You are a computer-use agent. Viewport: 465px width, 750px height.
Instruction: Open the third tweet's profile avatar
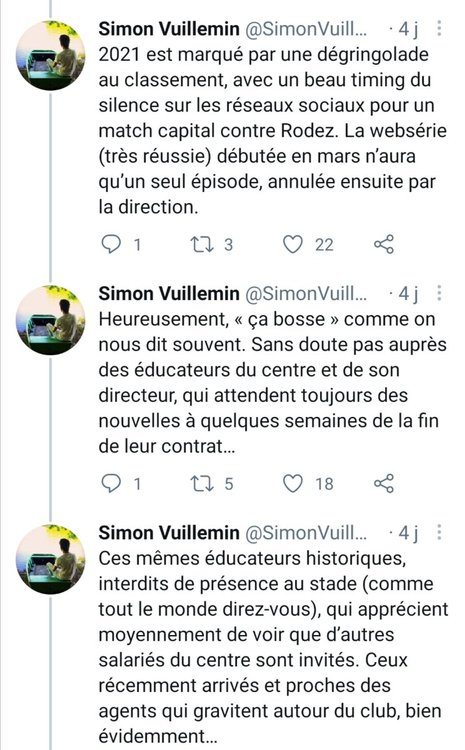click(50, 559)
